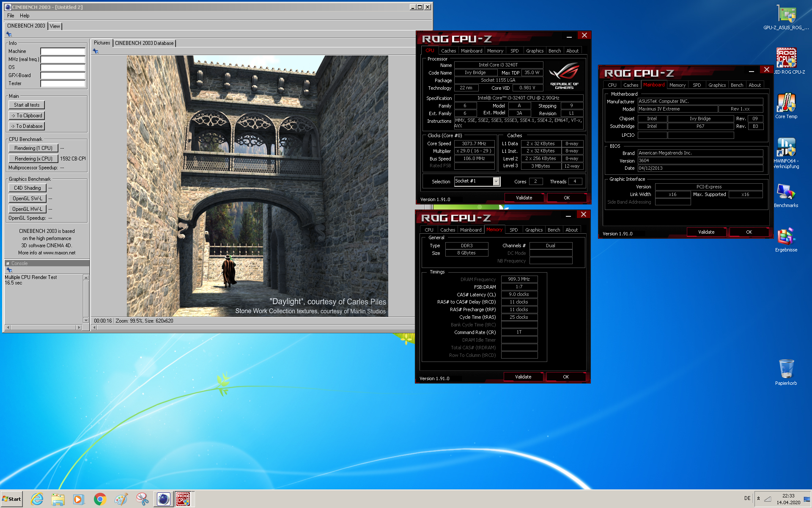Open SPD tab in Memory CPU-Z window

514,230
